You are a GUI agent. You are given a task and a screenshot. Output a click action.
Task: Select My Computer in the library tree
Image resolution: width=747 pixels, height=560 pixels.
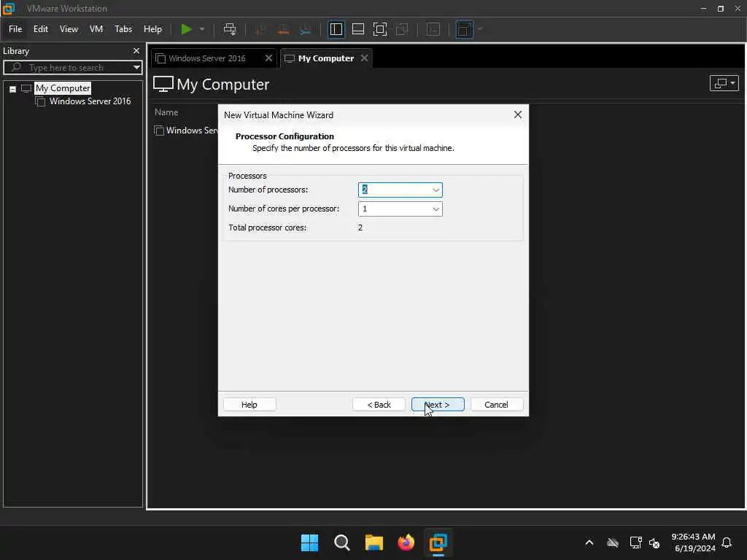click(63, 88)
